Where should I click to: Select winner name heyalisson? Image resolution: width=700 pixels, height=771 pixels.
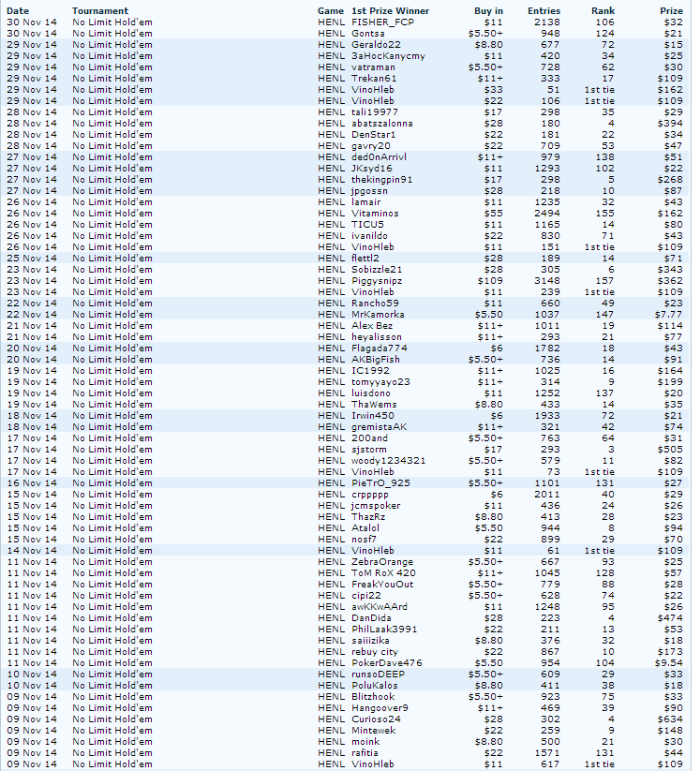[377, 337]
